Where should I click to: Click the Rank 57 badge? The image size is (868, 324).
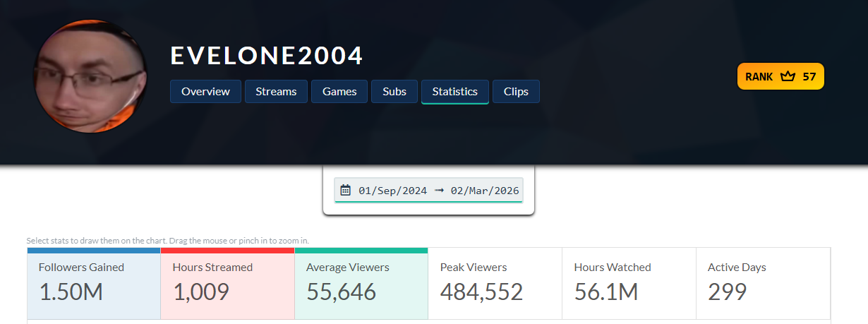[780, 76]
